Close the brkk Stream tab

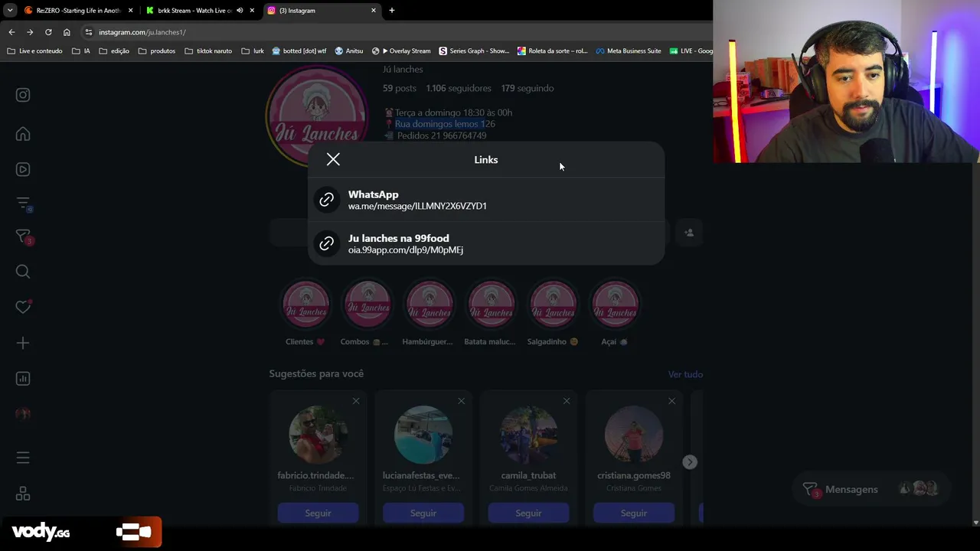(252, 11)
